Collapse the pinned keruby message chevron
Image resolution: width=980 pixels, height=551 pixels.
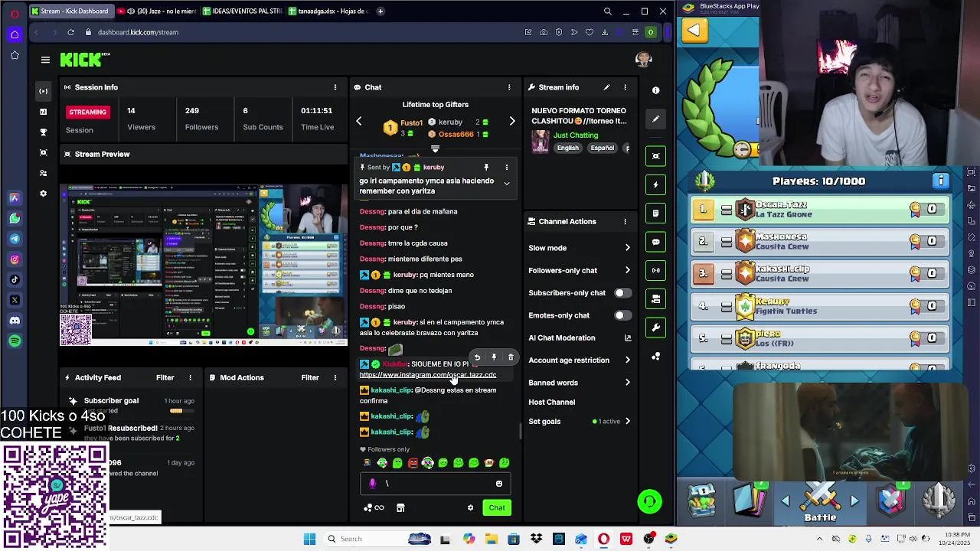click(506, 184)
